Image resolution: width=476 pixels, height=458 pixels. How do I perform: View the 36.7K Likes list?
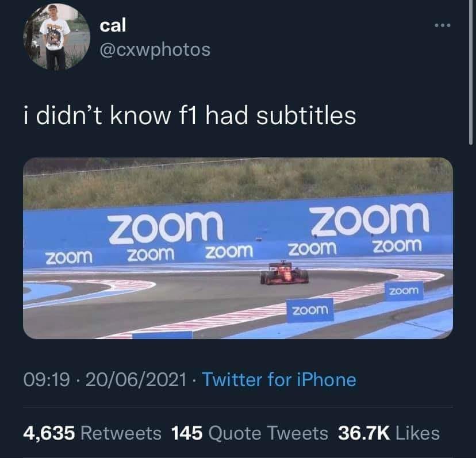pyautogui.click(x=389, y=433)
